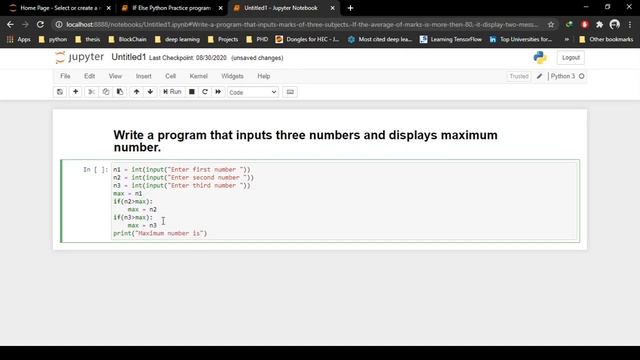The height and width of the screenshot is (360, 640).
Task: Copy the selected cell icon
Action: tap(106, 92)
